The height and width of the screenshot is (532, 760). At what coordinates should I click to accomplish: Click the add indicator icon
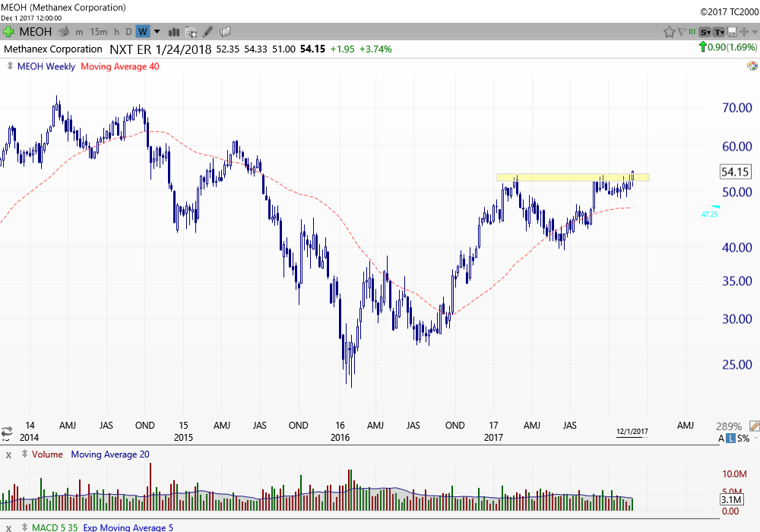191,32
